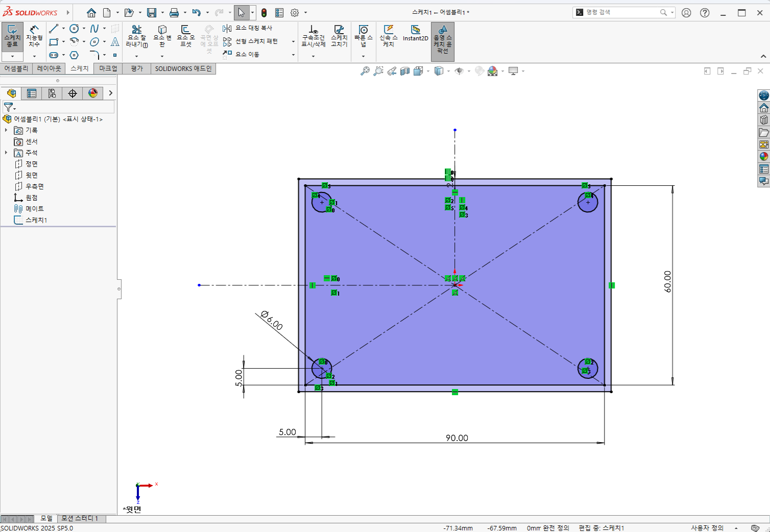770x532 pixels.
Task: Click the Rapid Sketch (신속 스케치) icon
Action: 389,36
